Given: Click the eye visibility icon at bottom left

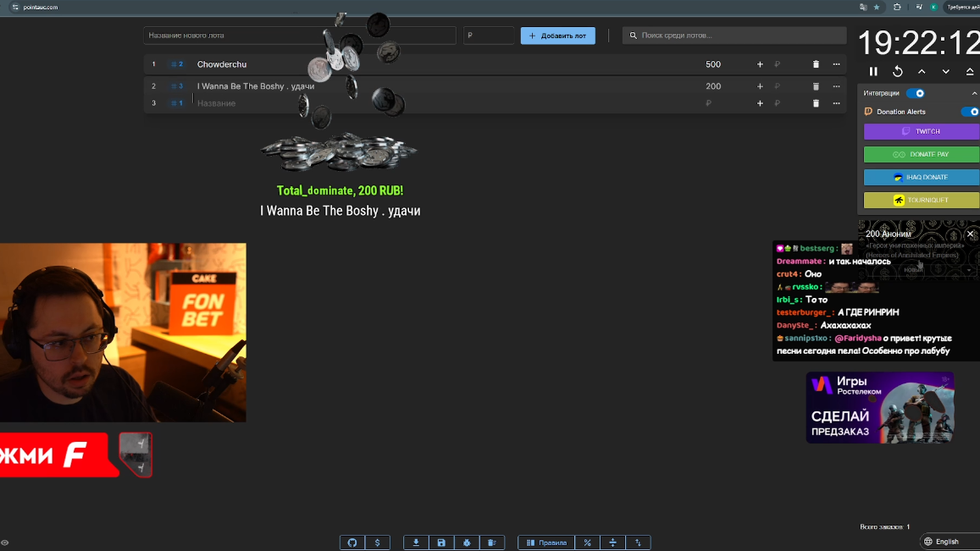Looking at the screenshot, I should tap(5, 543).
